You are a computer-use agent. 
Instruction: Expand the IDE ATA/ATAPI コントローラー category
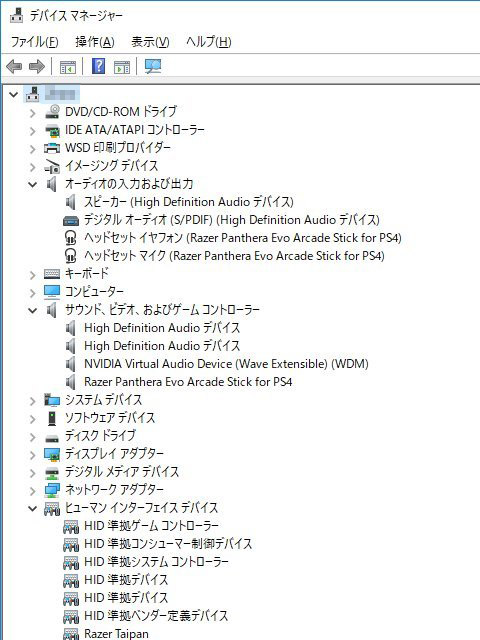(33, 131)
